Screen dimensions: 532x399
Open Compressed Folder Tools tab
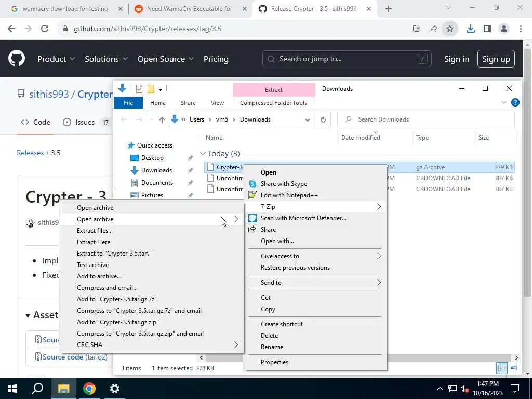tap(273, 103)
